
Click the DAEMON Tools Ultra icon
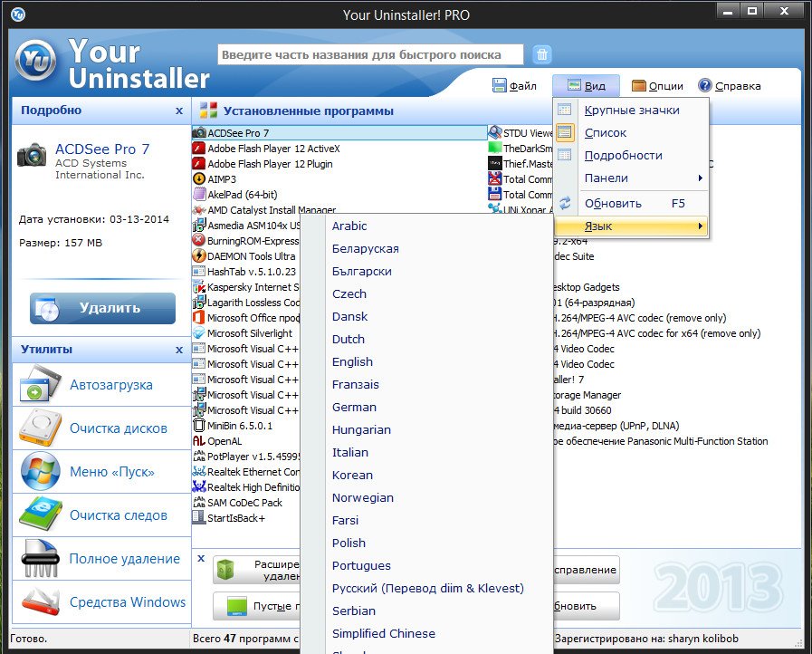(199, 256)
